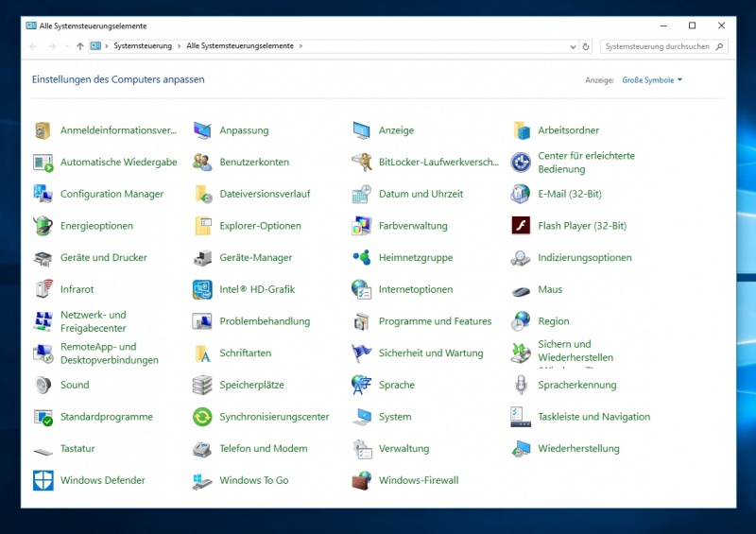Image resolution: width=756 pixels, height=534 pixels.
Task: Open the Datum und Uhrzeit icon
Action: click(x=361, y=194)
